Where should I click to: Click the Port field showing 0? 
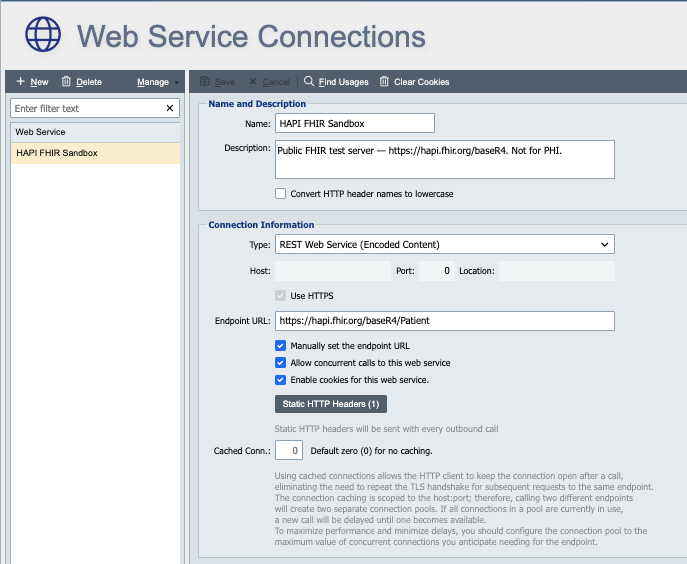pos(437,271)
